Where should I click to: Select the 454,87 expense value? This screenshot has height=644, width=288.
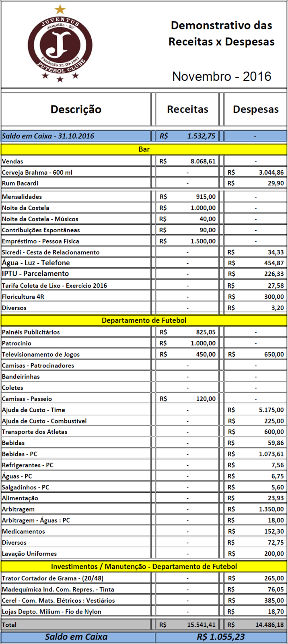(255, 263)
